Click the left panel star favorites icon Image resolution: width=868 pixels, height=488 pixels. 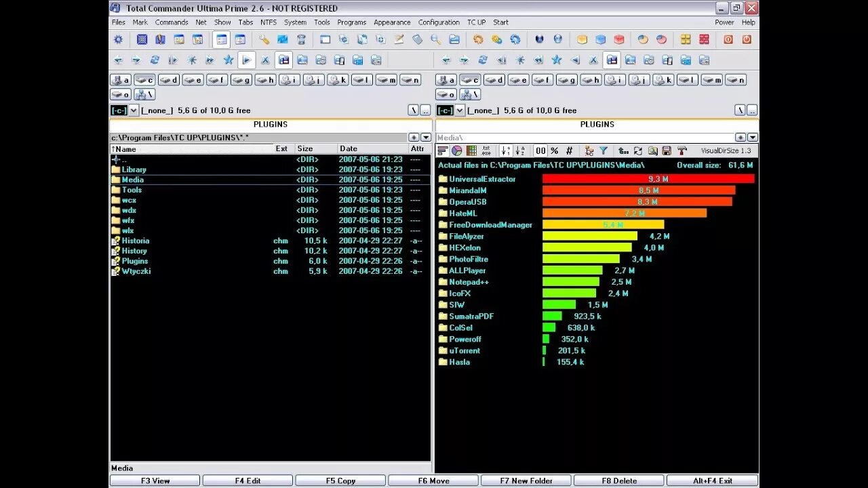tap(229, 60)
